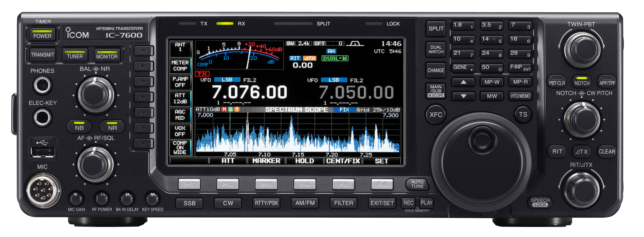Click the F-6 function key under SET
Viewport: 644px width, 237px height.
382,184
